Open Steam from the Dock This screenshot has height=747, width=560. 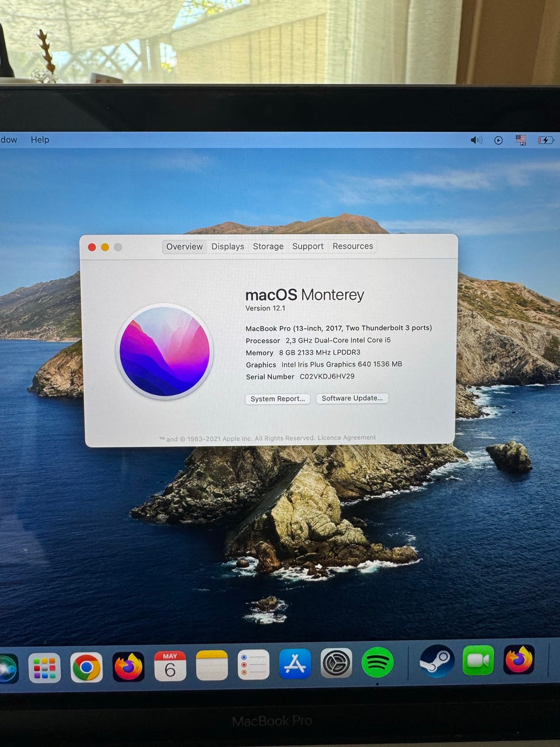coord(437,661)
